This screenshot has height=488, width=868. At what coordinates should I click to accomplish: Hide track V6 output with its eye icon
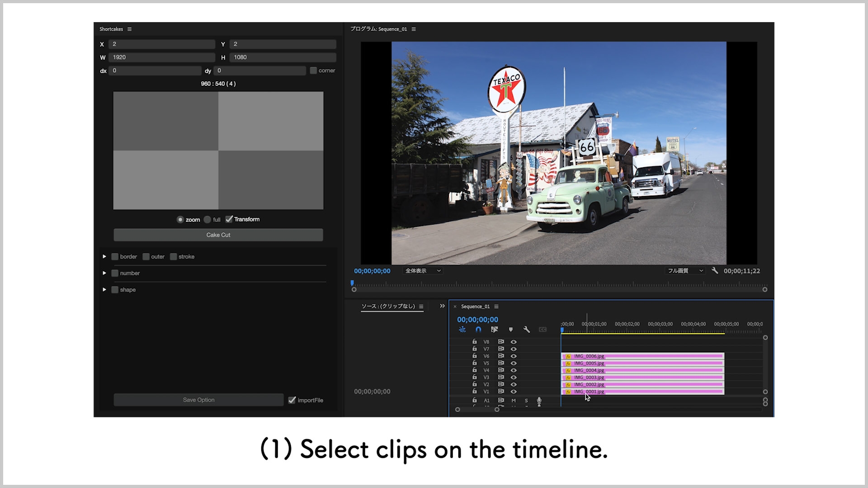(514, 356)
